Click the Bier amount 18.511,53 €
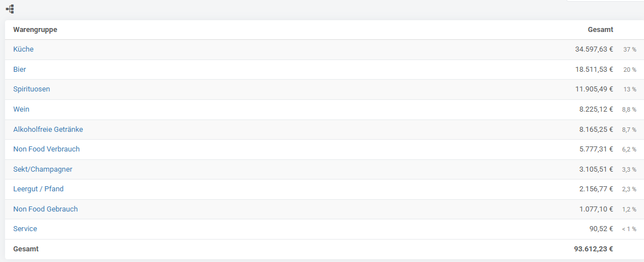Viewport: 644px width, 262px height. coord(594,70)
